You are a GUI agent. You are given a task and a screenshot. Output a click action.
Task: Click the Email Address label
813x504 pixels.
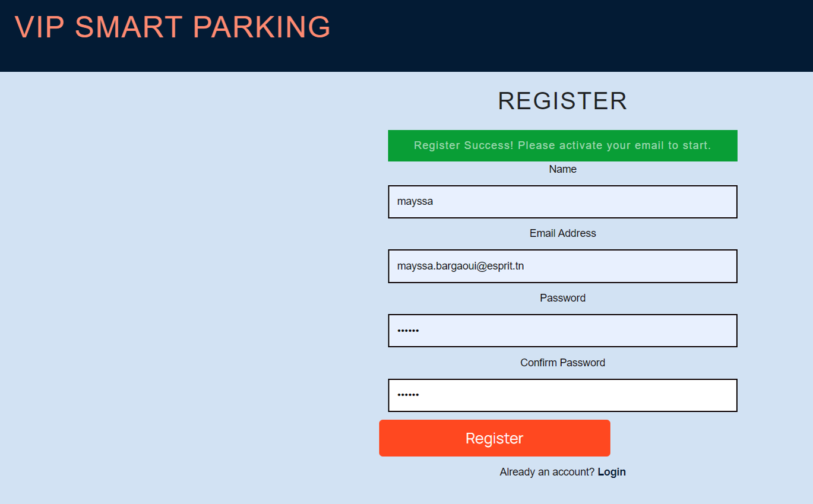tap(562, 233)
